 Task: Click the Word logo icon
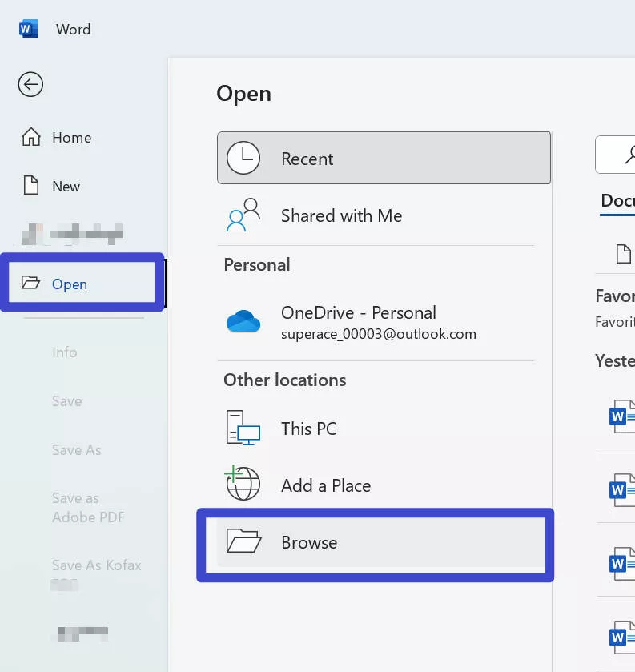click(x=29, y=29)
